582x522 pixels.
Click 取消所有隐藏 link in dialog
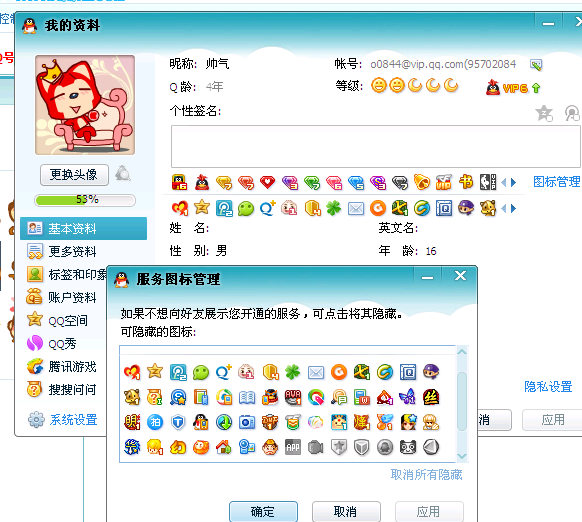coord(426,474)
